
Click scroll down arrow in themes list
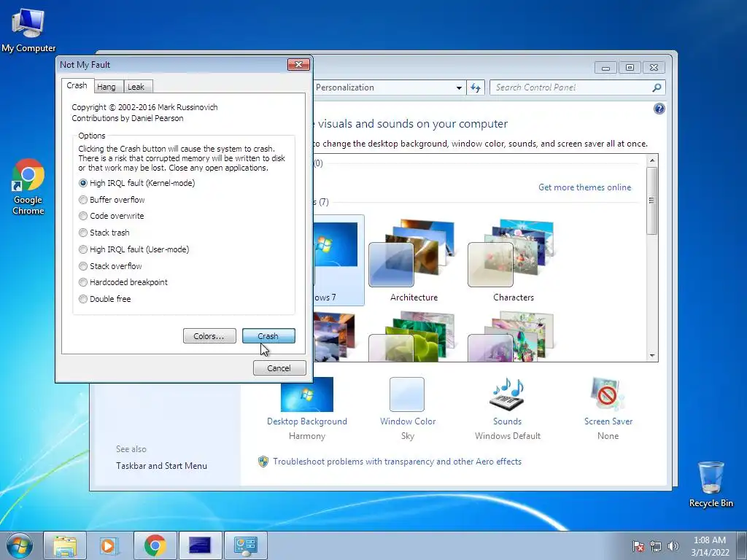pyautogui.click(x=652, y=356)
